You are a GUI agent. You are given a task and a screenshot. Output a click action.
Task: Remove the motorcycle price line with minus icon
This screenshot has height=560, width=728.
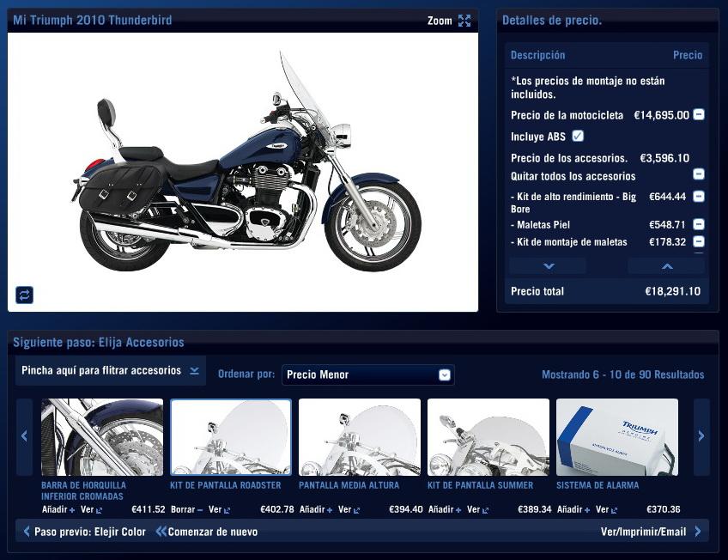pyautogui.click(x=698, y=114)
